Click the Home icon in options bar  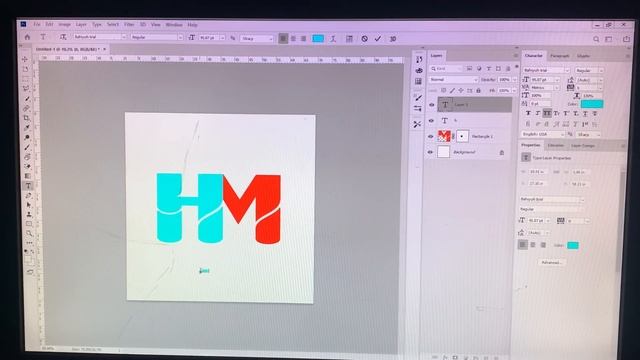point(27,37)
